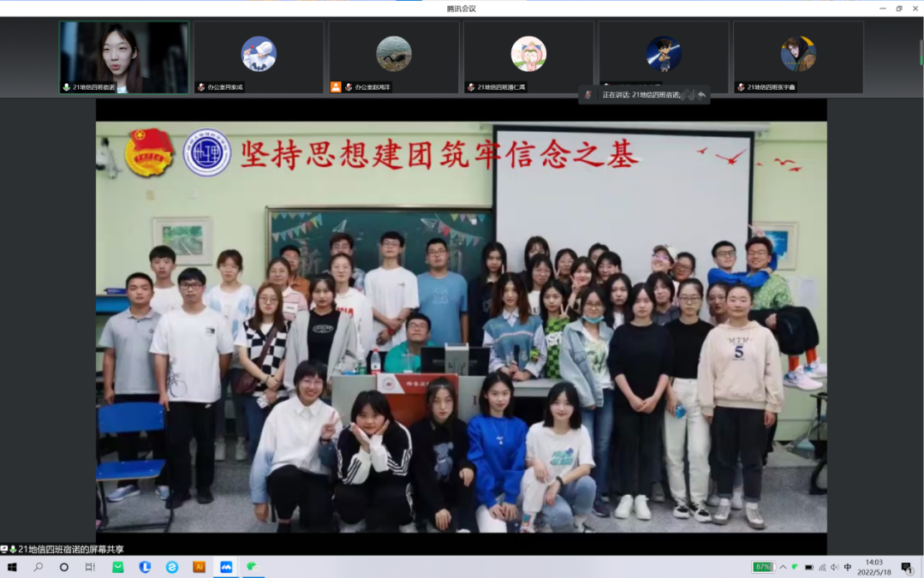Screen dimensions: 924x578
Task: Open the notification action center
Action: click(907, 567)
